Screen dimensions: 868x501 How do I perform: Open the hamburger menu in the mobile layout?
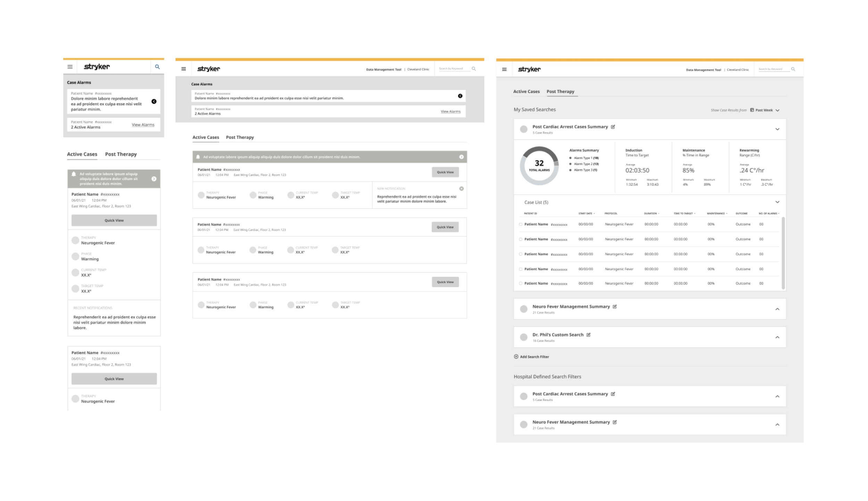[70, 67]
